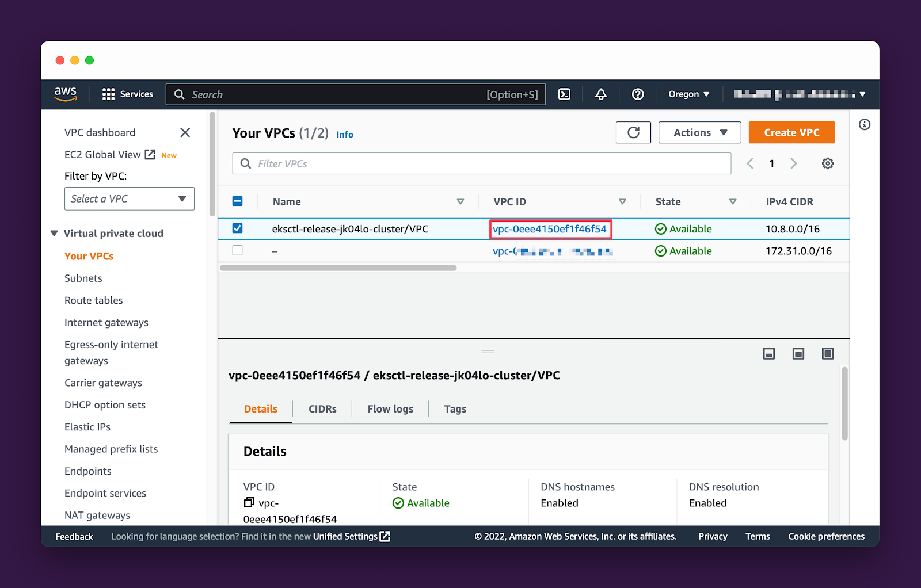The width and height of the screenshot is (921, 588).
Task: Uncheck the eksctl-release-jk04lo-cluster/VPC row
Action: point(237,228)
